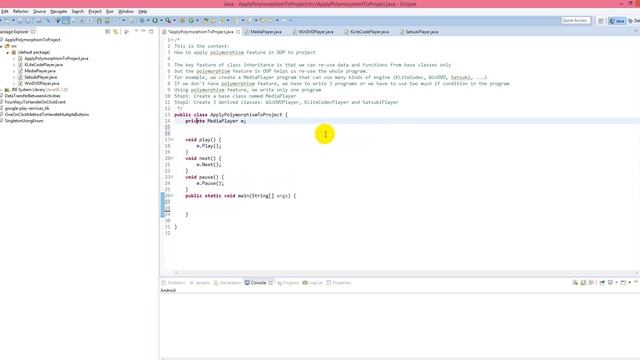Select WinDVDPlayer.java in Package Explorer
This screenshot has width=640, height=360.
coord(42,83)
